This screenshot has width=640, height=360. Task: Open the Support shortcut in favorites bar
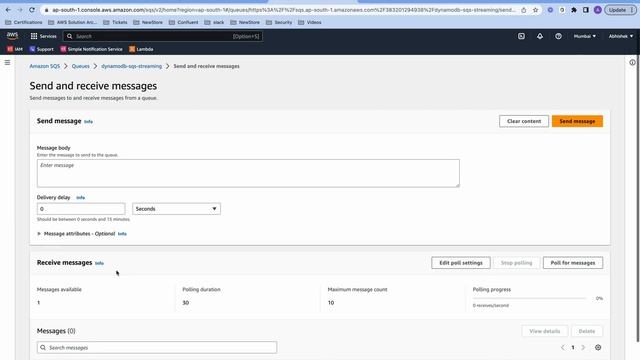42,49
